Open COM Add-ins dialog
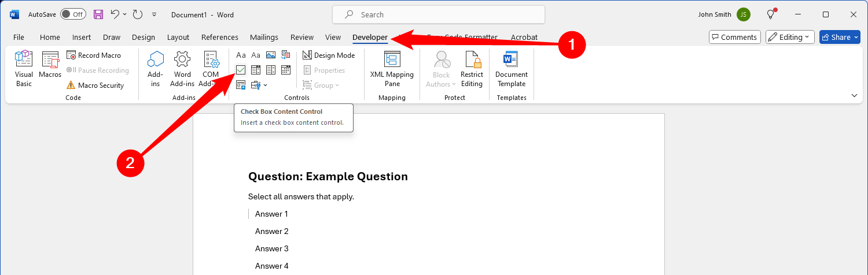This screenshot has width=868, height=275. (211, 69)
